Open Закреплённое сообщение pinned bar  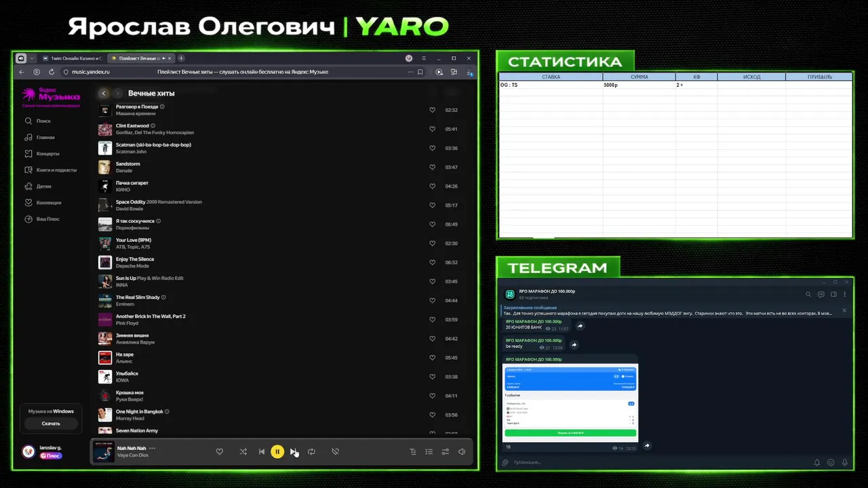pos(668,310)
